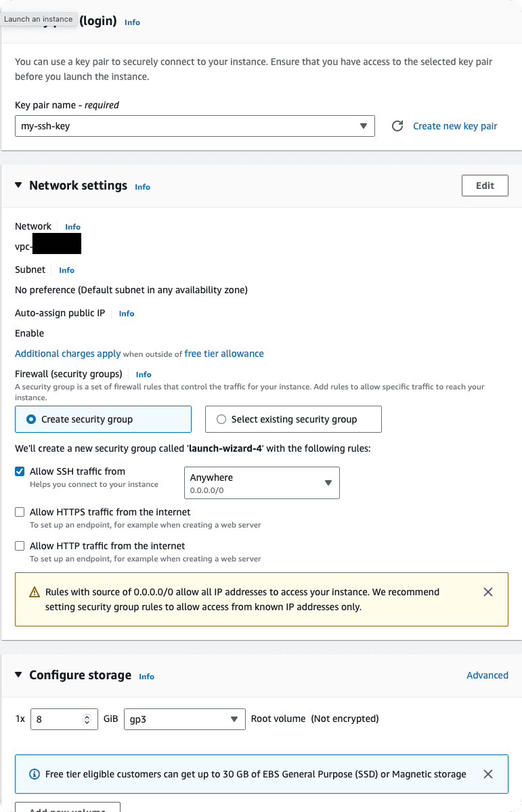The width and height of the screenshot is (522, 812).
Task: Open the gp3 volume type dropdown
Action: coord(184,719)
